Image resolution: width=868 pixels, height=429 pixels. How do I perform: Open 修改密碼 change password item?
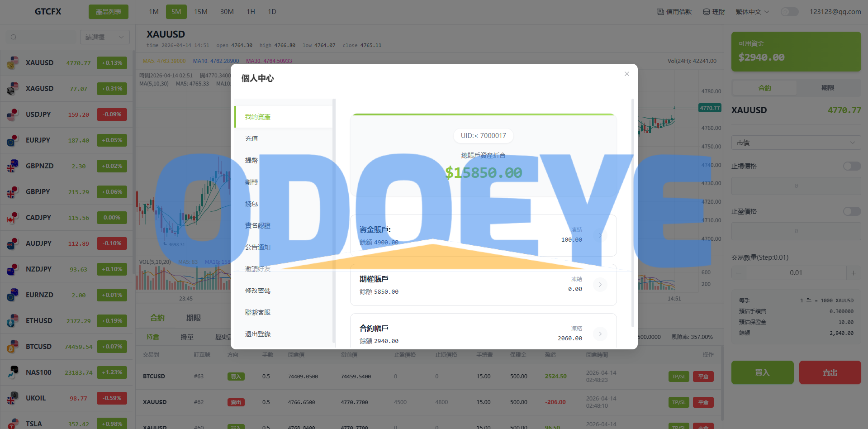pyautogui.click(x=283, y=291)
